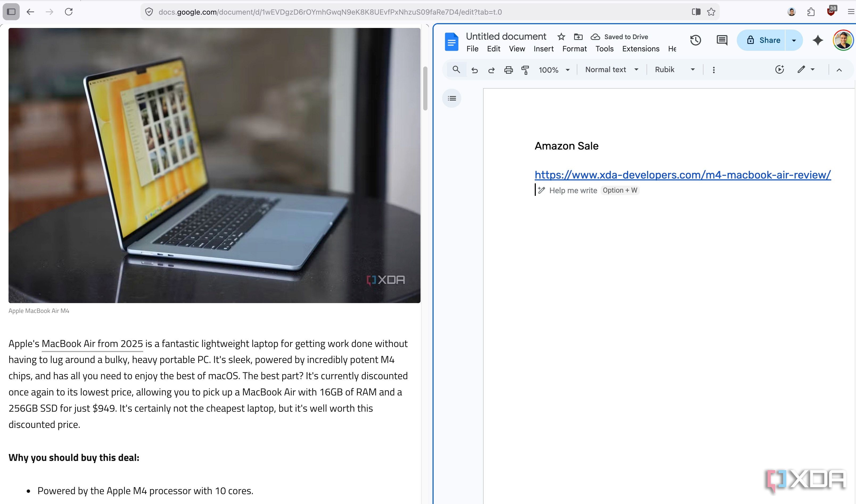Image resolution: width=856 pixels, height=504 pixels.
Task: Open the editing mode pencil dropdown
Action: coord(806,70)
